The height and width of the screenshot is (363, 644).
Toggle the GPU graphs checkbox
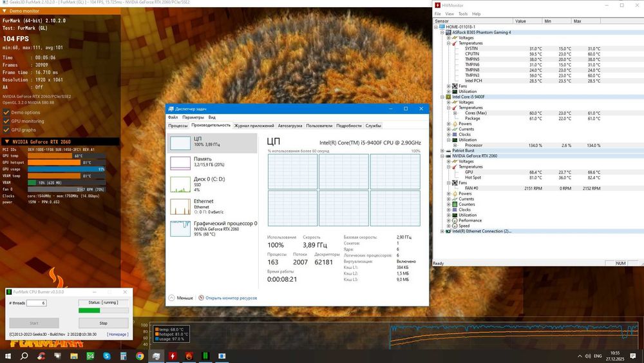point(6,130)
